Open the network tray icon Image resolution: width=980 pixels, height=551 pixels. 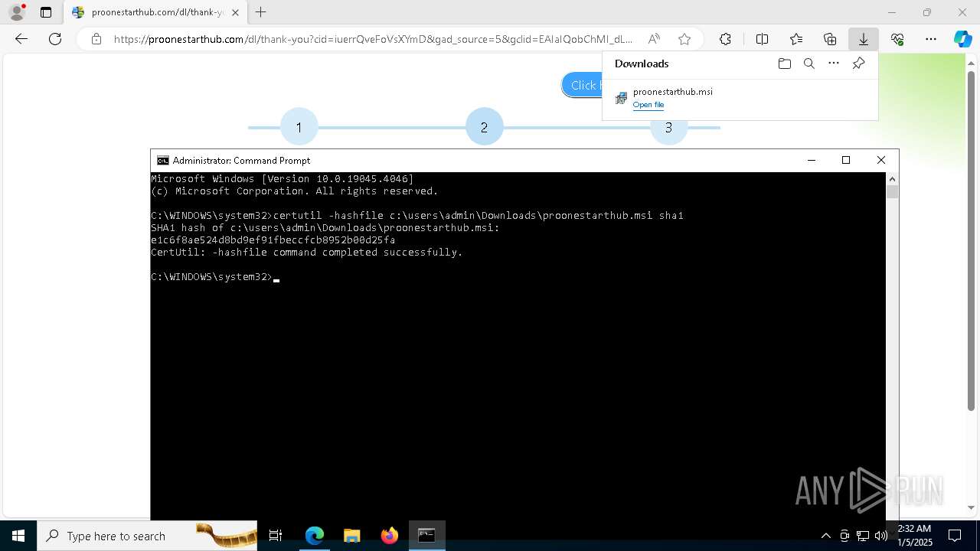(863, 536)
